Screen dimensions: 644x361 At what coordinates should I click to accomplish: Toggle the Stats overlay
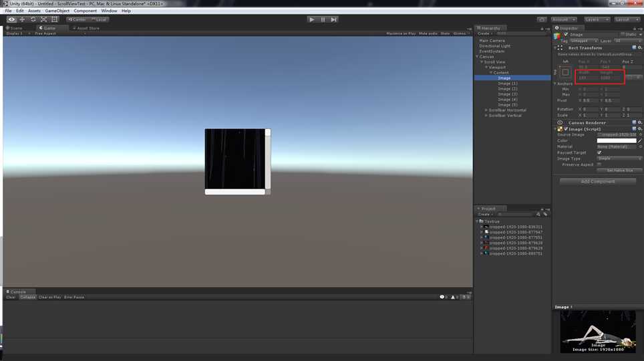click(445, 33)
